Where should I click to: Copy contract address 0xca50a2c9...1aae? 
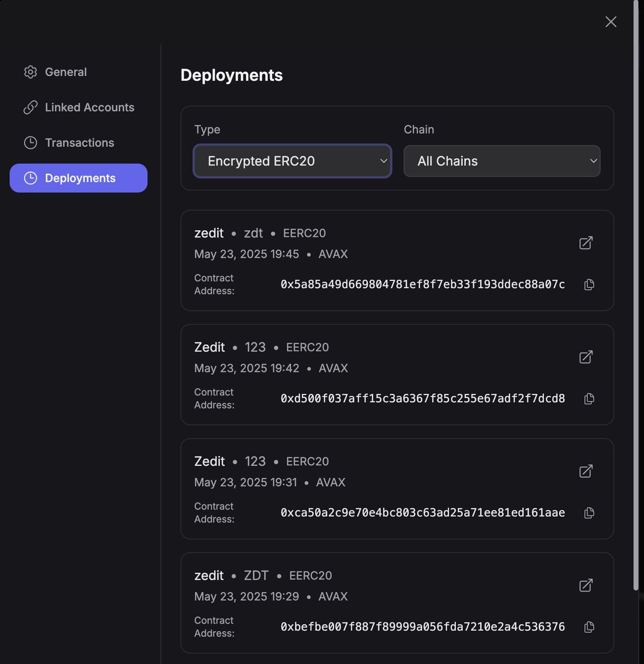click(x=589, y=513)
